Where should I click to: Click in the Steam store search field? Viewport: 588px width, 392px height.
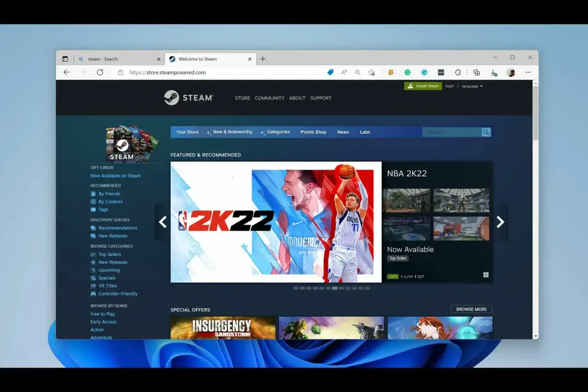pyautogui.click(x=452, y=132)
